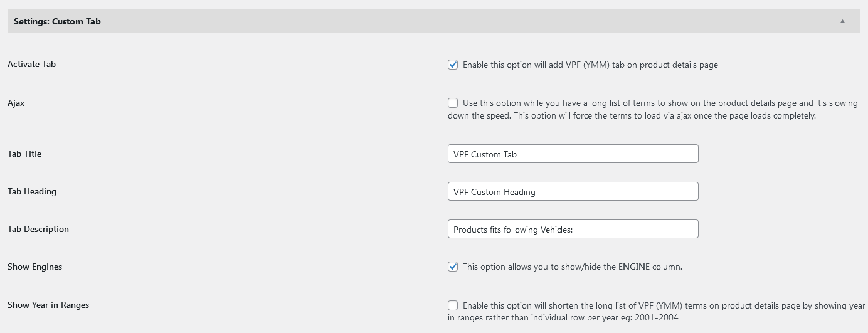This screenshot has height=333, width=868.
Task: Focus the Tab Title input field
Action: (573, 154)
